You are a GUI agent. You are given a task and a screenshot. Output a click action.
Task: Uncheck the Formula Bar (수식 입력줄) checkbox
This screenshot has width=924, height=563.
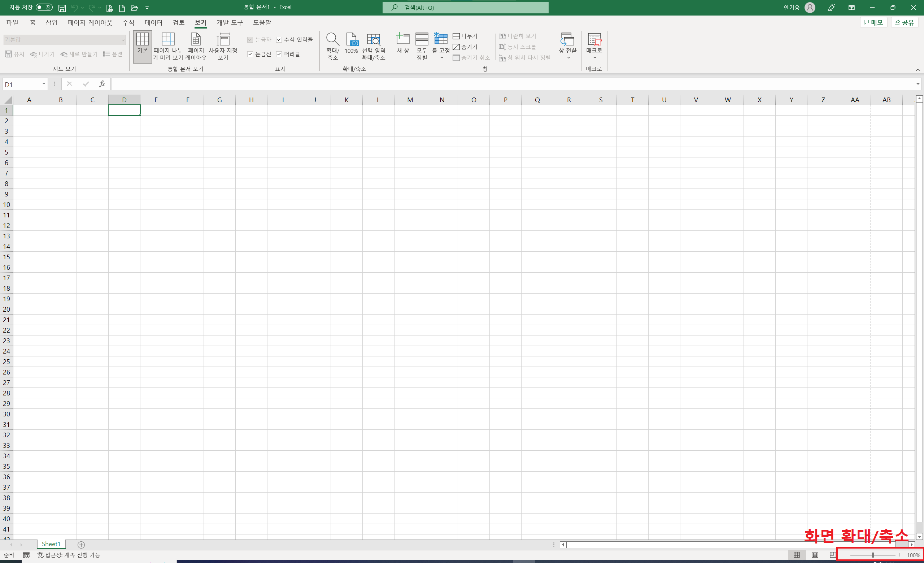point(279,40)
